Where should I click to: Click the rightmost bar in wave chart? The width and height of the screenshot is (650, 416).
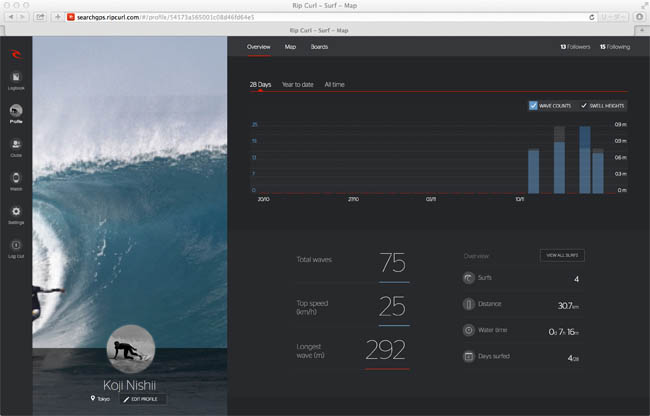(x=598, y=171)
